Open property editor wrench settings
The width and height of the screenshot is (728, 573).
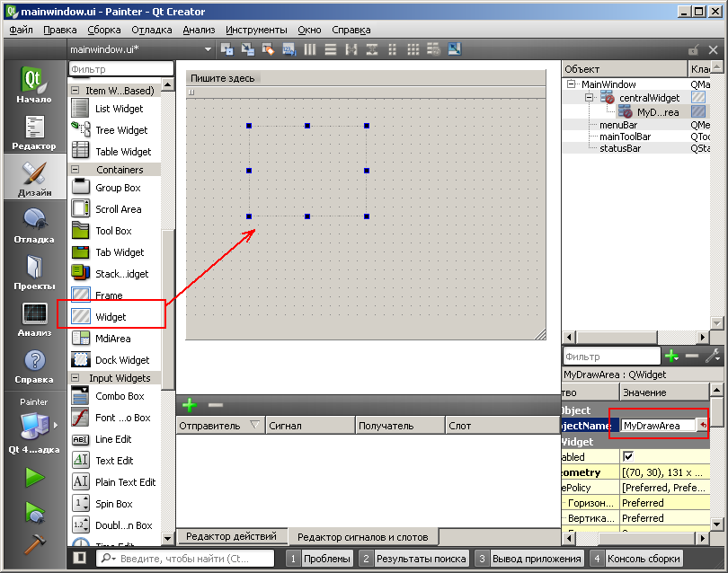click(x=713, y=357)
